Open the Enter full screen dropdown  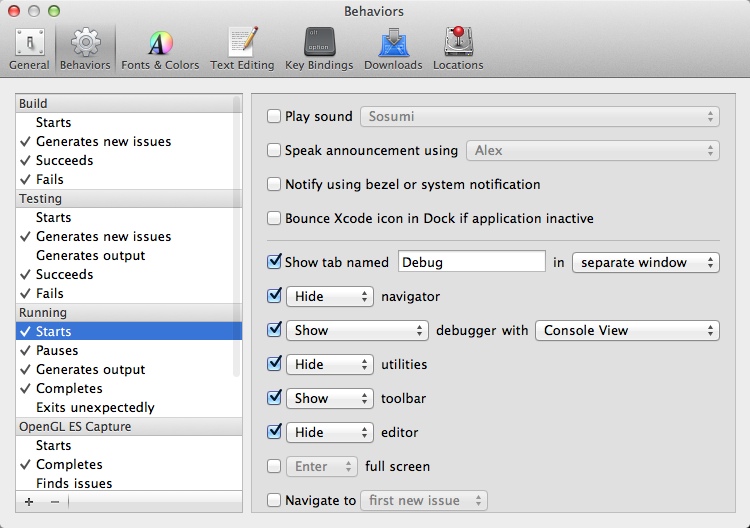(x=322, y=466)
